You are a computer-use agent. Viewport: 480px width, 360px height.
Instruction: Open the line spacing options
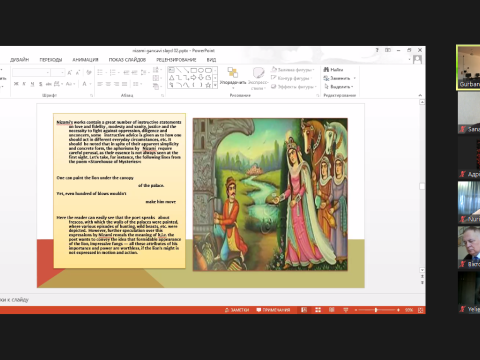pyautogui.click(x=144, y=72)
